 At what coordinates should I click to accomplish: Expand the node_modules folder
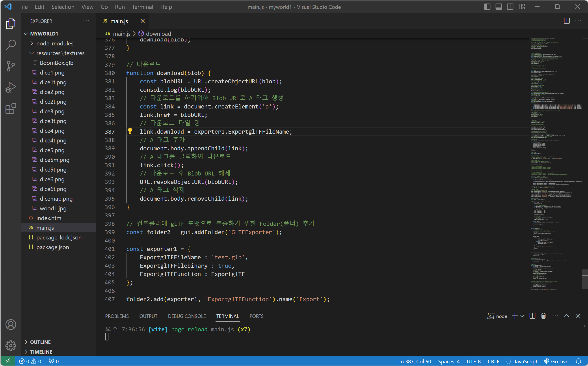coord(55,43)
